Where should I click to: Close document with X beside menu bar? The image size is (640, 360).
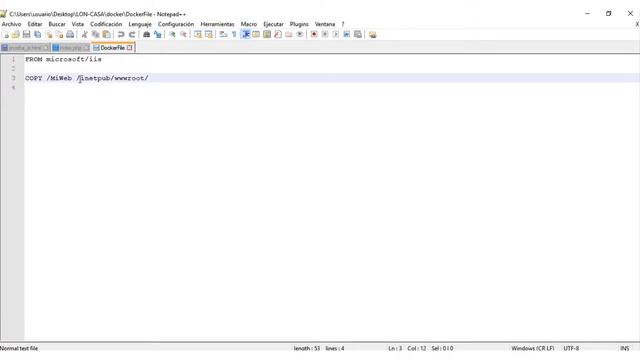637,24
